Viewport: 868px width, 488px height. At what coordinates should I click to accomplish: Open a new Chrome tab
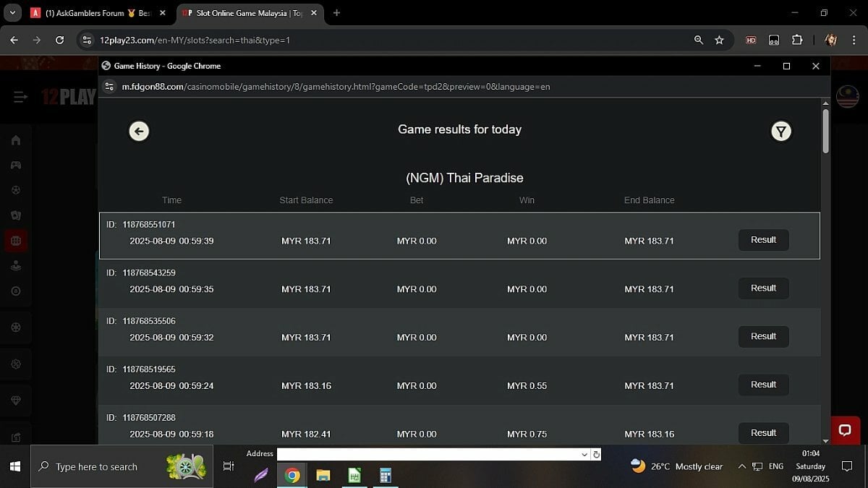tap(336, 13)
